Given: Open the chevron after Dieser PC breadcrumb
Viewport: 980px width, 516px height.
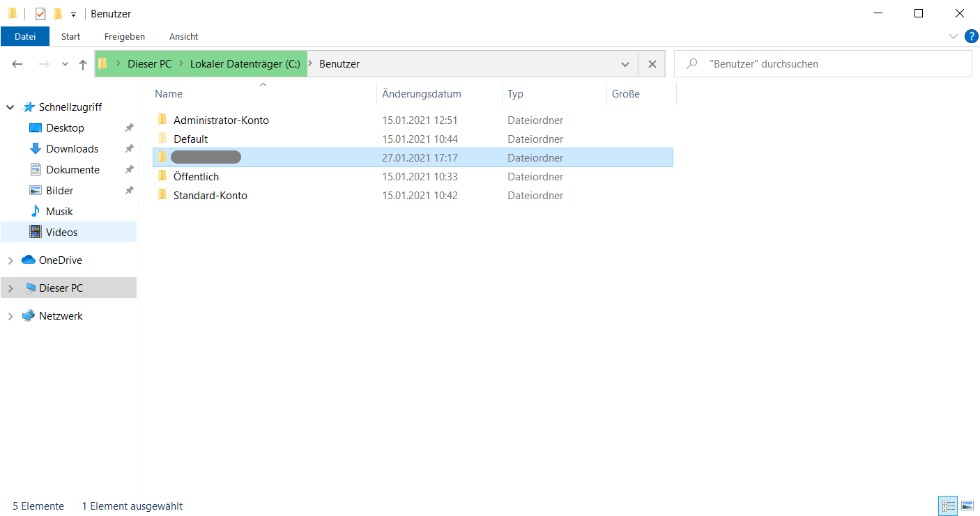Looking at the screenshot, I should tap(181, 64).
